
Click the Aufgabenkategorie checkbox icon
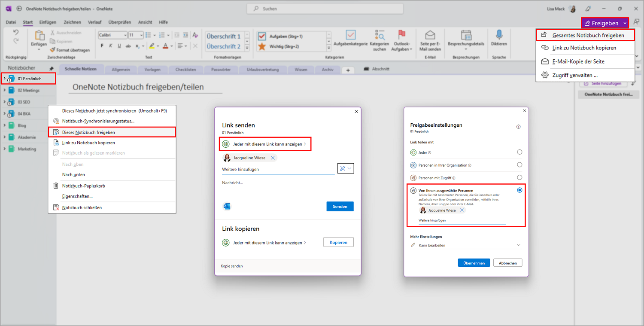click(351, 35)
